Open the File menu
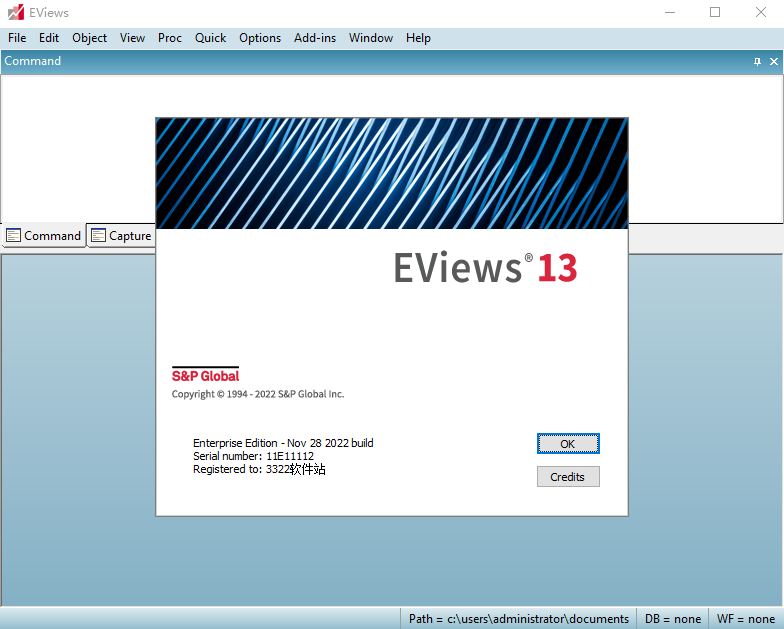784x629 pixels. (17, 38)
